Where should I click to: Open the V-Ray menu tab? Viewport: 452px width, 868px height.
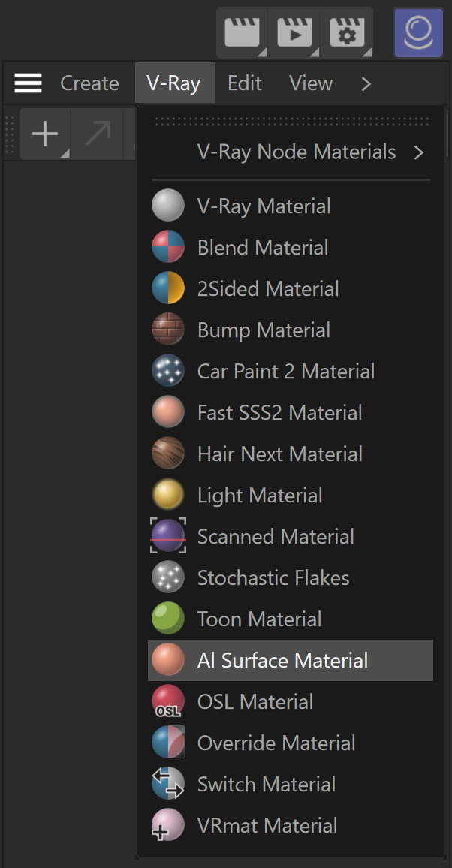[x=173, y=83]
